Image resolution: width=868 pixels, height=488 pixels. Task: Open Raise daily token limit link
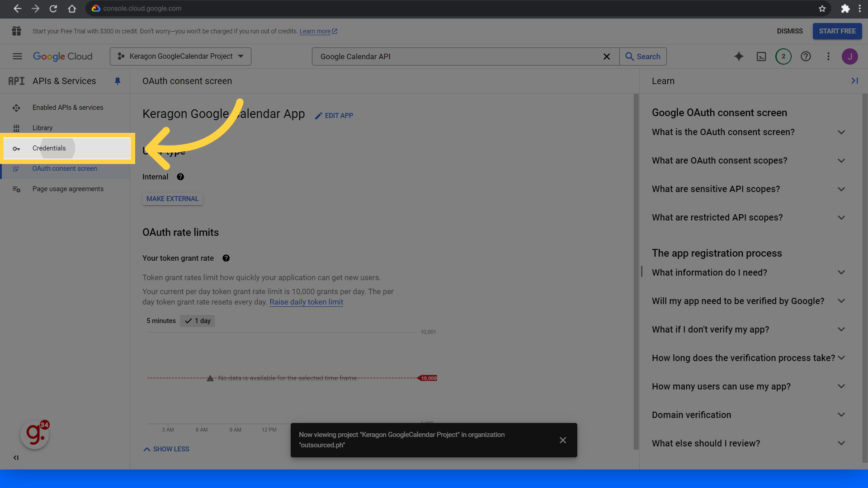(306, 302)
